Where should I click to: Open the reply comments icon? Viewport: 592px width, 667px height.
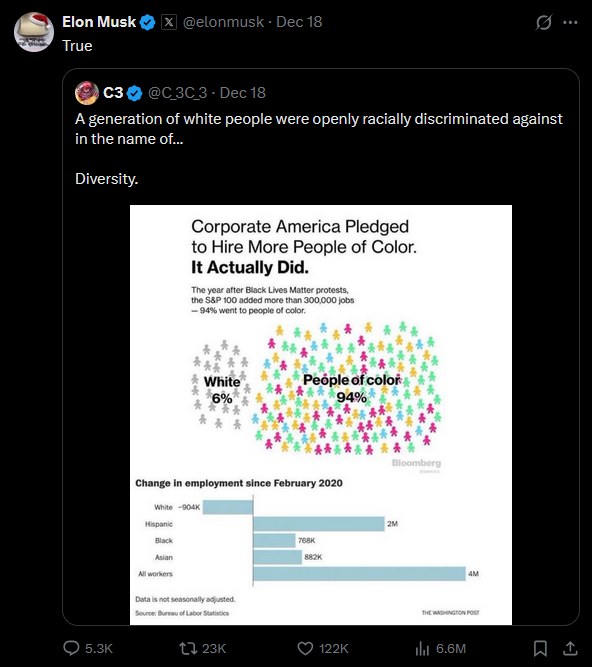click(71, 648)
